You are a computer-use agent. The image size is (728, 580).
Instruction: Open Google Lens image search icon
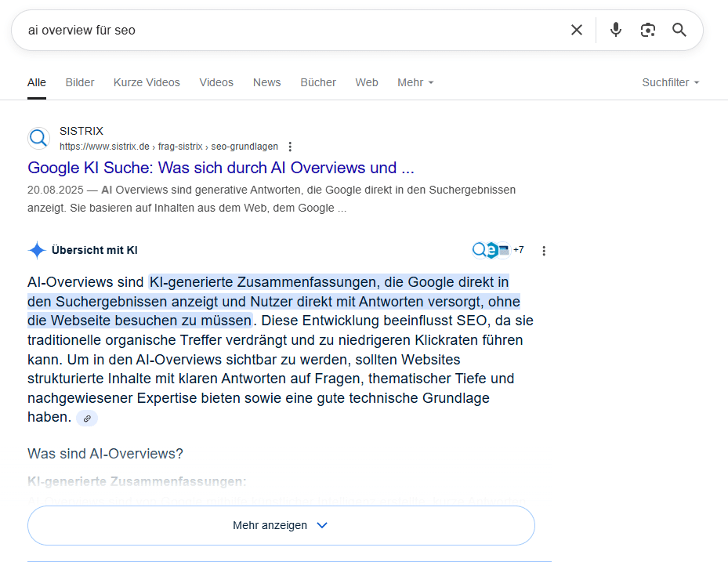coord(647,30)
